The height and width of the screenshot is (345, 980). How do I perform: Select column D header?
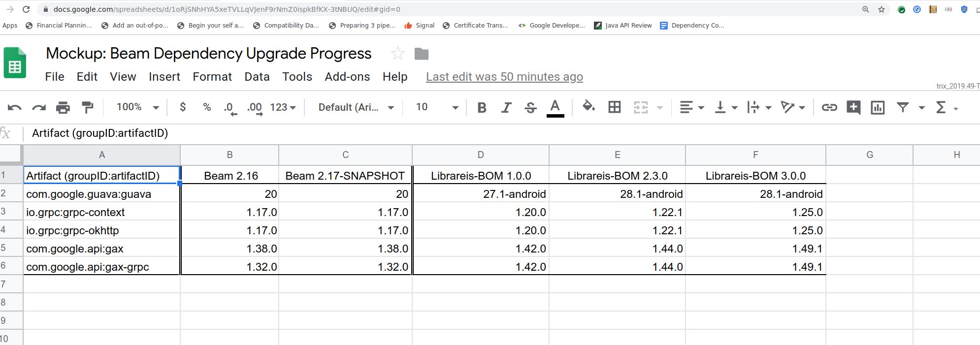point(481,155)
